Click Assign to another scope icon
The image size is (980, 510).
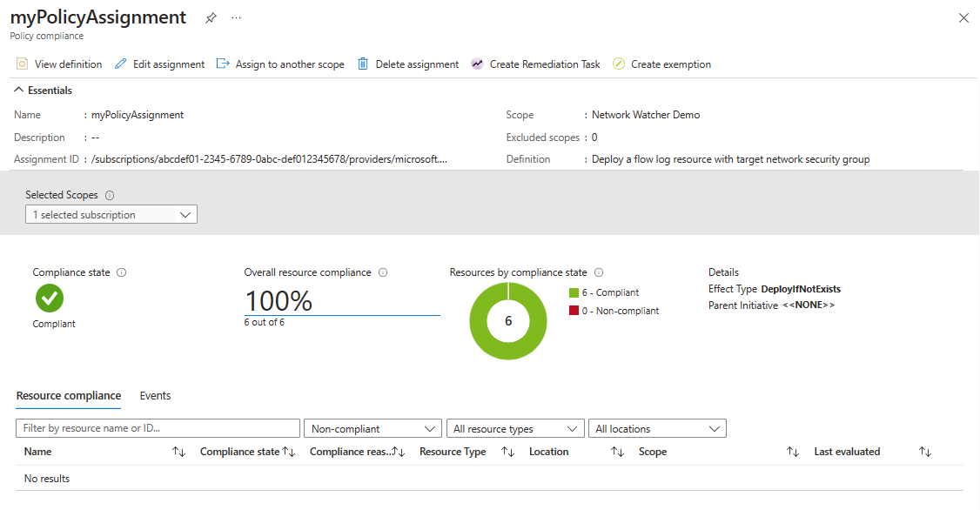pyautogui.click(x=223, y=64)
